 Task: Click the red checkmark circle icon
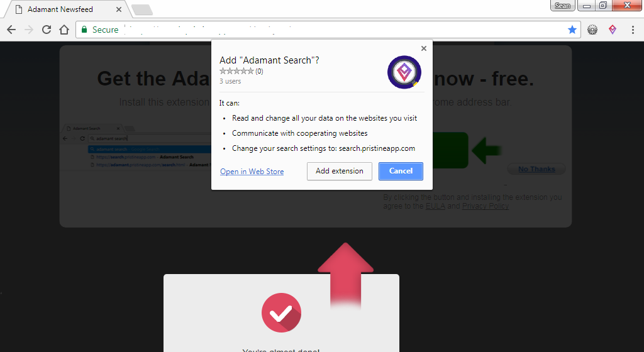pyautogui.click(x=281, y=312)
